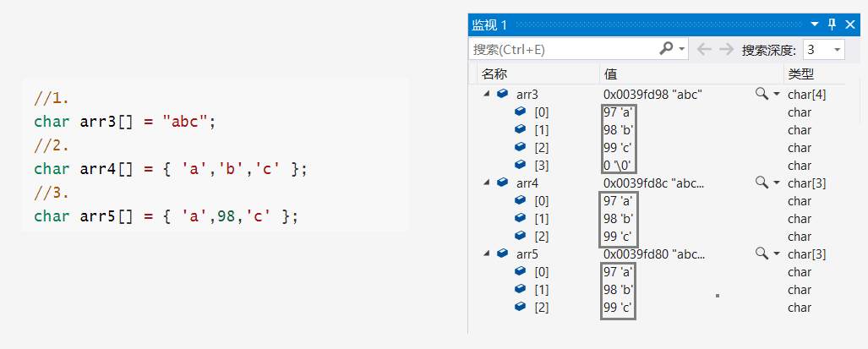Screen dimensions: 868x349
Task: Click the cube icon beside arr3
Action: pos(502,94)
